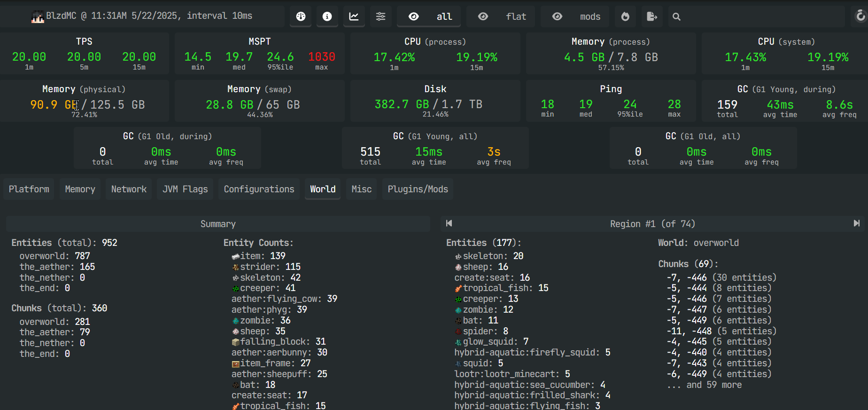Toggle the server statistics widgets icon
868x410 pixels.
[x=301, y=16]
